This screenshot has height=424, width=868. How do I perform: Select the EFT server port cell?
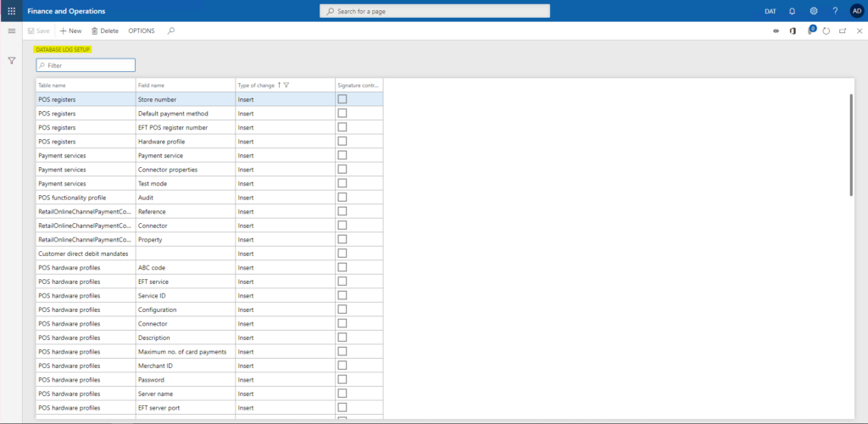[x=186, y=408]
